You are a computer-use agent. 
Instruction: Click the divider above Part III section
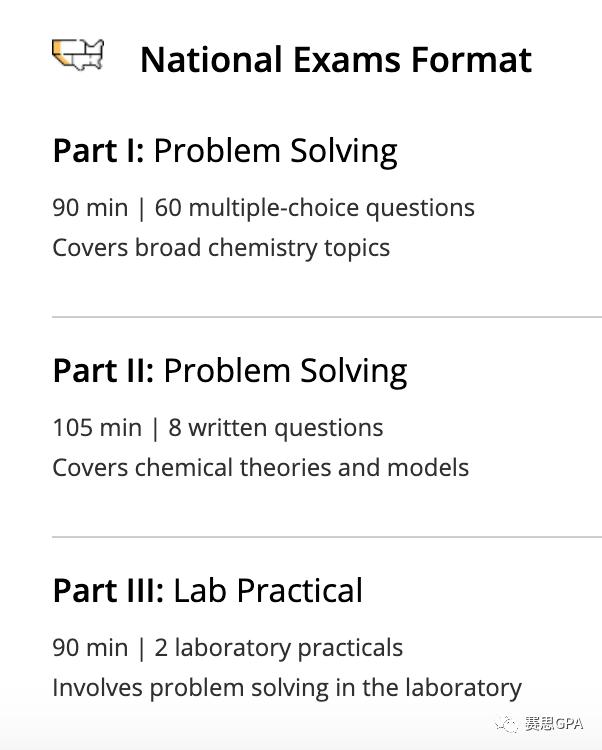point(326,537)
